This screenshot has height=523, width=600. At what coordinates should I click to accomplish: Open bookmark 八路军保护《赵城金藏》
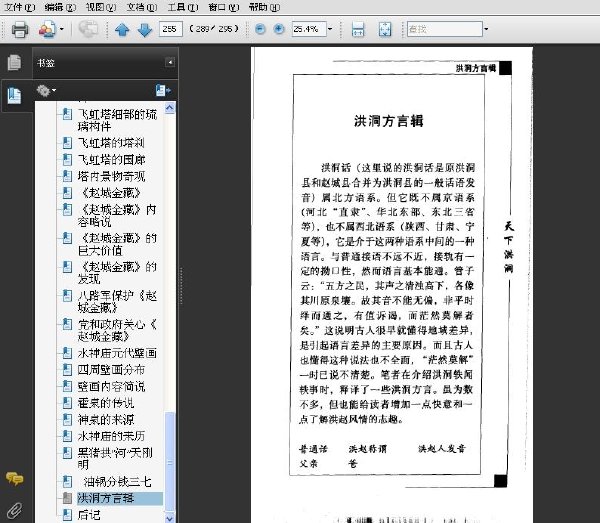(117, 301)
